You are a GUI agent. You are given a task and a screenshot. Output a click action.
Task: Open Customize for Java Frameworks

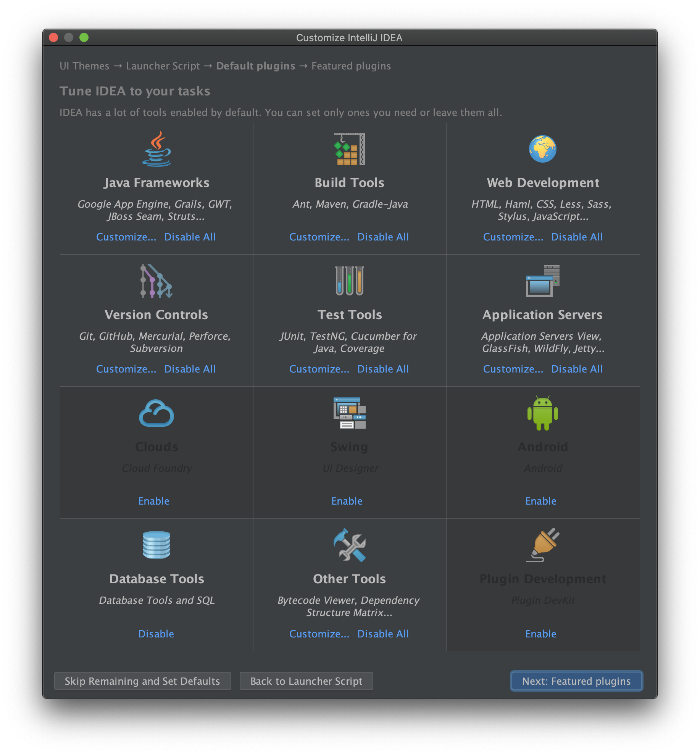pyautogui.click(x=126, y=237)
